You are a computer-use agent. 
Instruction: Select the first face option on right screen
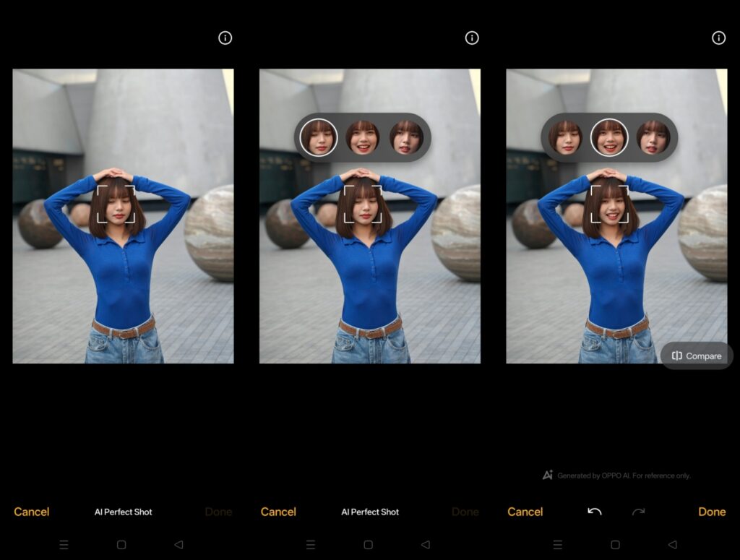click(x=565, y=137)
